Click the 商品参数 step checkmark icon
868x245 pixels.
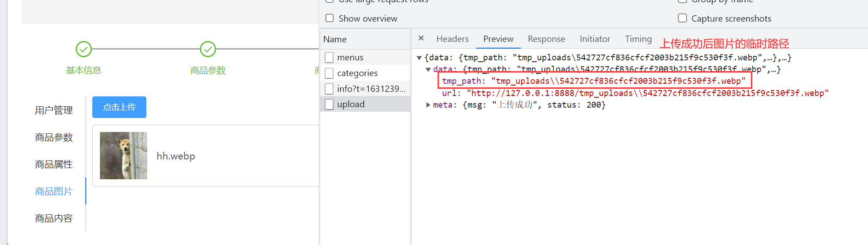point(208,49)
